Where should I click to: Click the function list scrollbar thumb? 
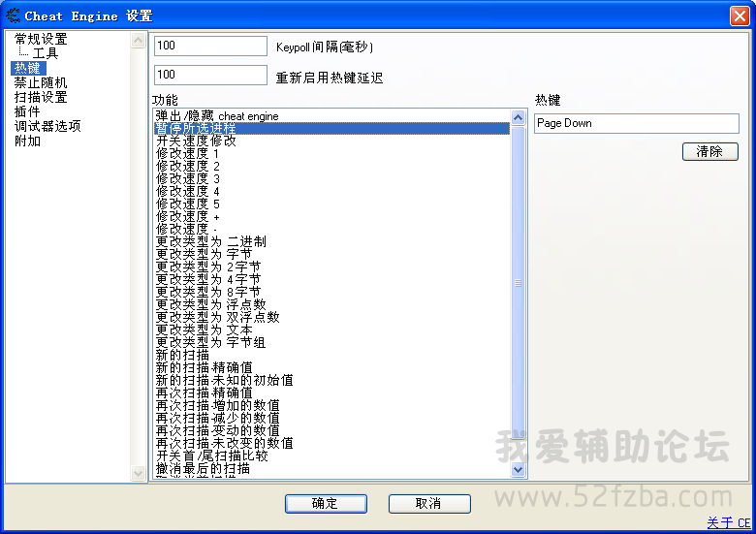coord(518,283)
